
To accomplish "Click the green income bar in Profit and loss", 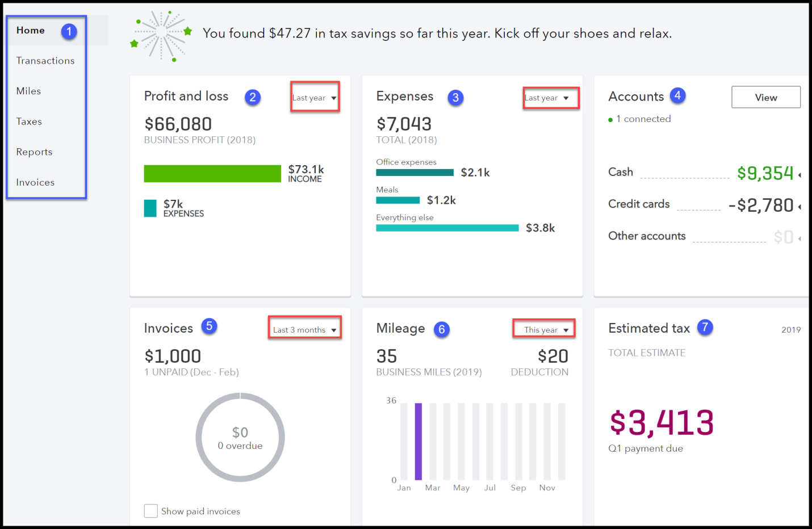I will pos(212,174).
